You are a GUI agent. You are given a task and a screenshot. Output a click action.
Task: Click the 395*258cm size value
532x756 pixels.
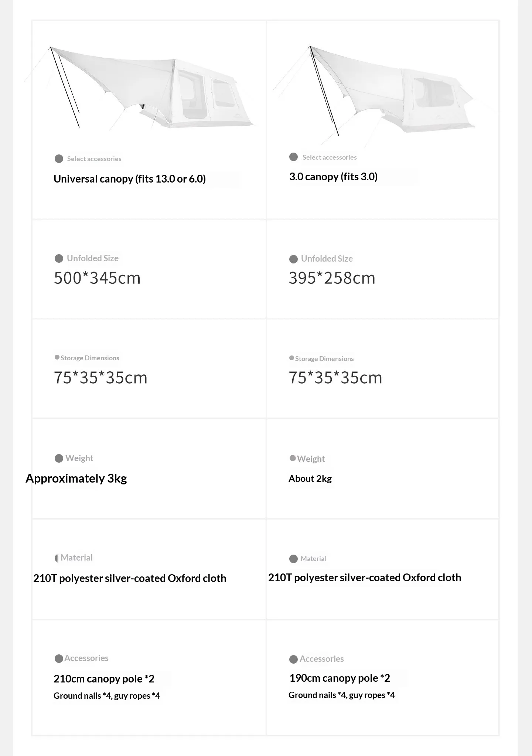coord(332,278)
